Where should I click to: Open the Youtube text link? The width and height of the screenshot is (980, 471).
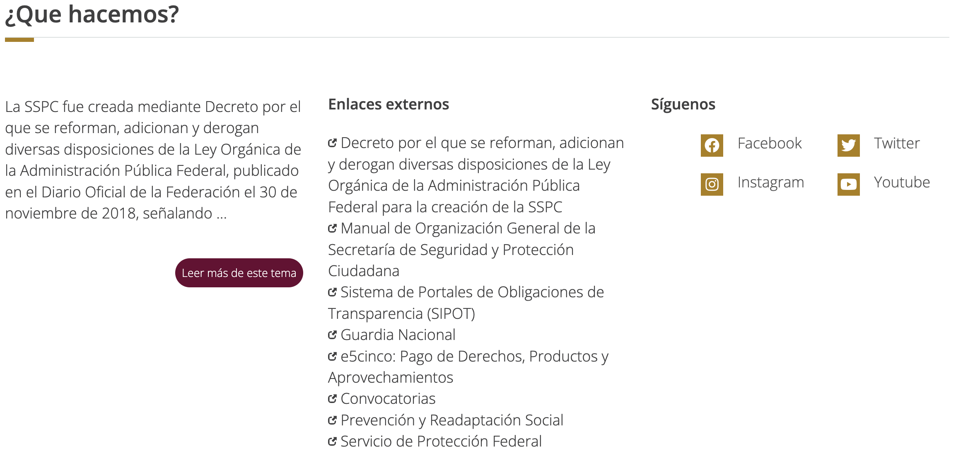tap(902, 182)
